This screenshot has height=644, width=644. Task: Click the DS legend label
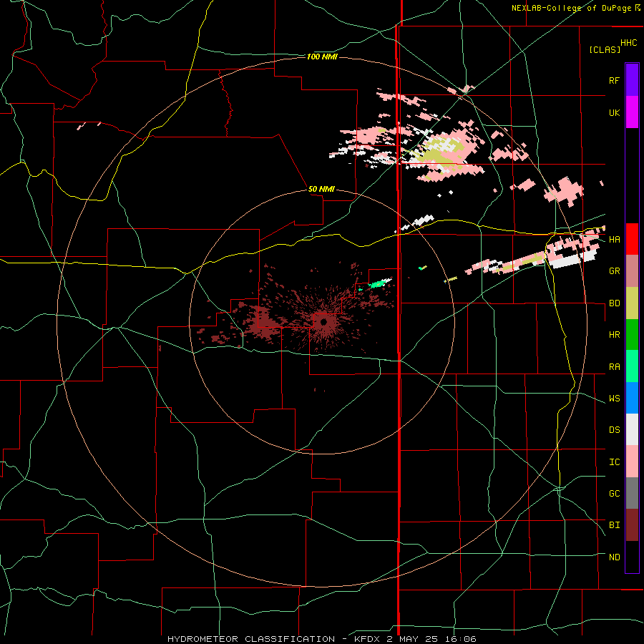coord(614,430)
